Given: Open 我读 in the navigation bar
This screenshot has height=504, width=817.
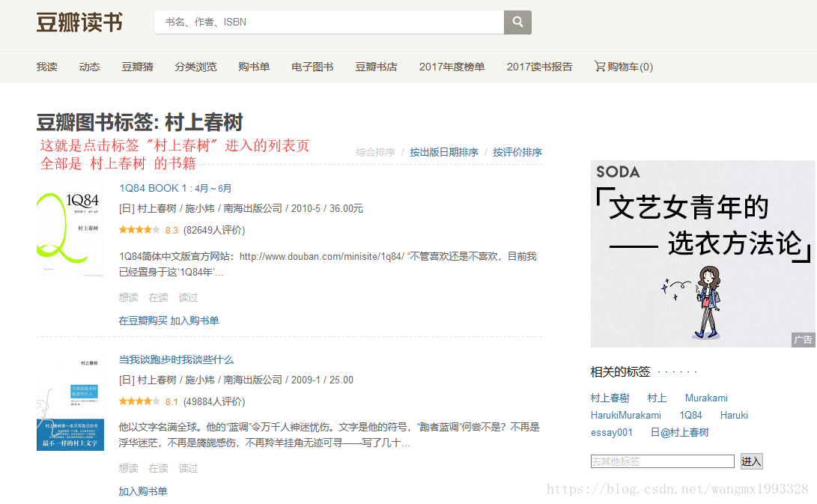Looking at the screenshot, I should (47, 67).
